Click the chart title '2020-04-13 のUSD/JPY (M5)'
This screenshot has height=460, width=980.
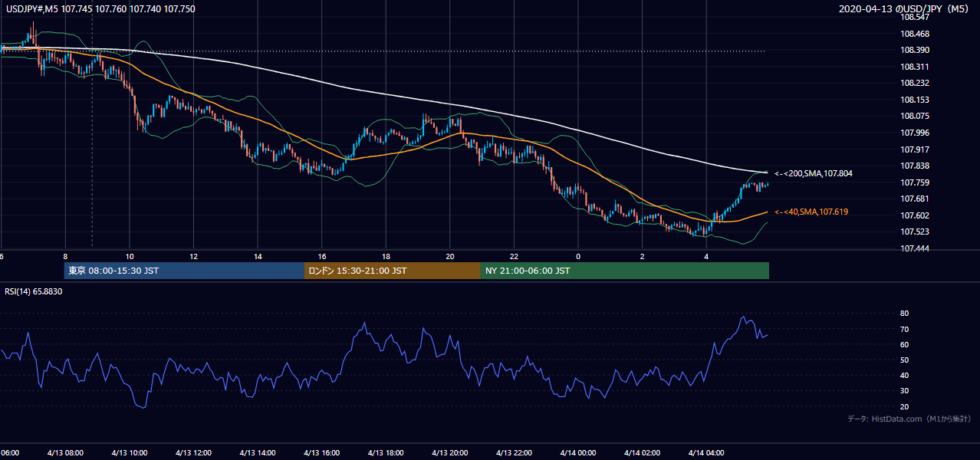click(904, 9)
